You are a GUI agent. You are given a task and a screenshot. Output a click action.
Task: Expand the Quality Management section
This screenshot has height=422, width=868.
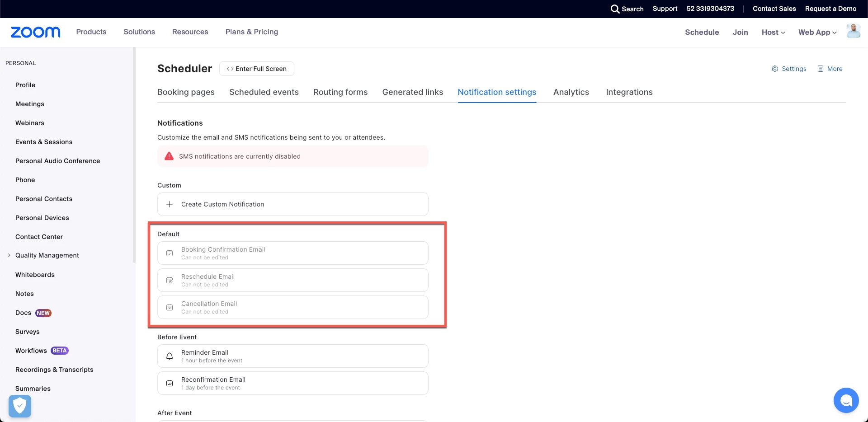tap(9, 255)
